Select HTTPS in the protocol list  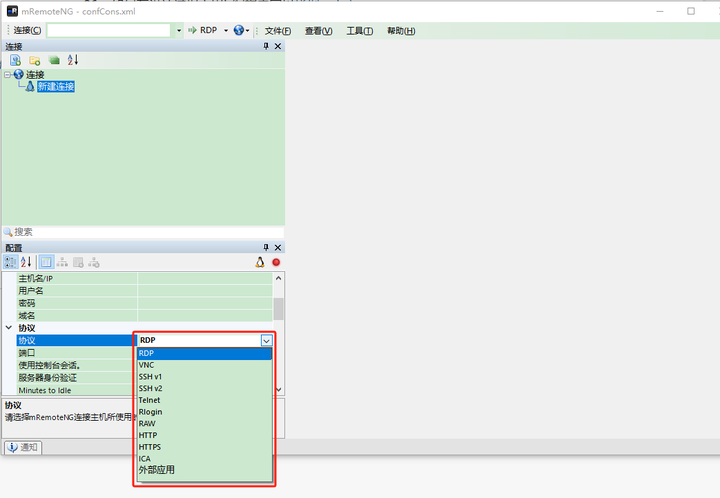click(205, 447)
